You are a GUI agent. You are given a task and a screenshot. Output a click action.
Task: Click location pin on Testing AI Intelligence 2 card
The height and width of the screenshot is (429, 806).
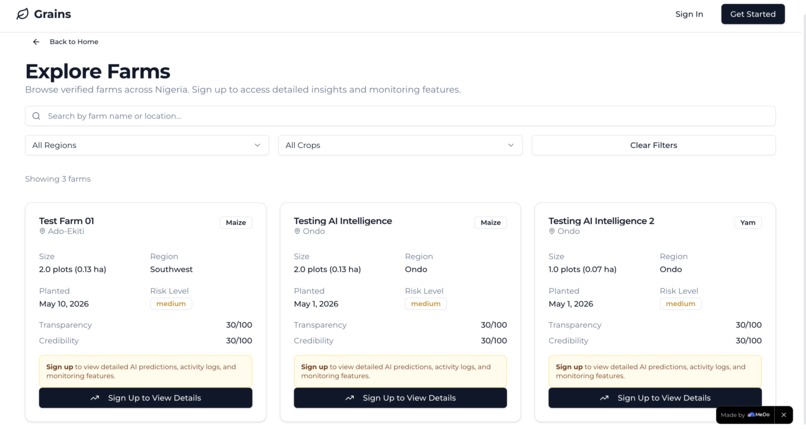point(552,231)
